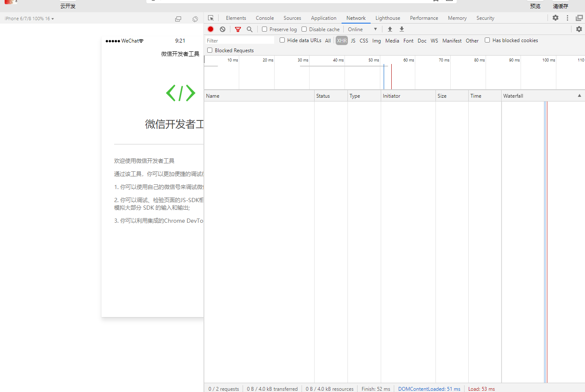
Task: Switch to the Lighthouse tab
Action: click(x=388, y=18)
